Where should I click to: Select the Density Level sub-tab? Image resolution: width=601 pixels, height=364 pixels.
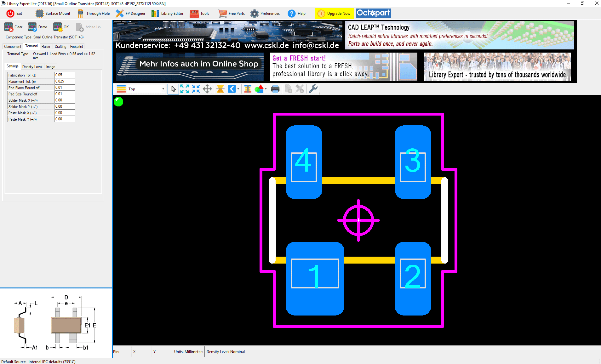(x=32, y=67)
